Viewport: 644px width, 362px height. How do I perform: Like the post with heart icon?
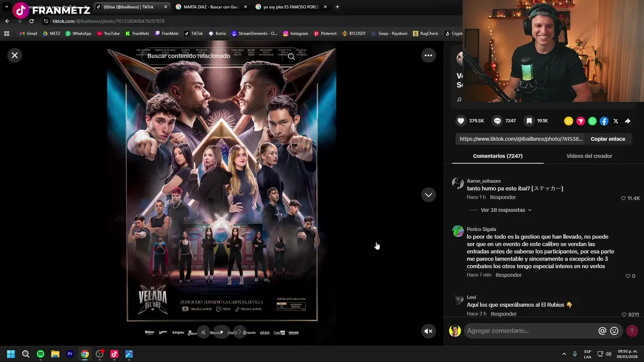(461, 121)
